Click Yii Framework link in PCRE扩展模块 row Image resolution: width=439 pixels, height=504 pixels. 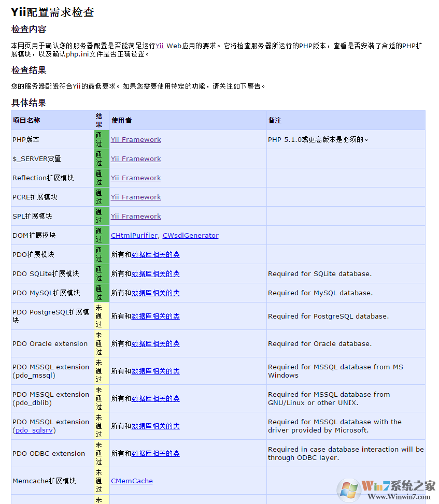click(136, 197)
